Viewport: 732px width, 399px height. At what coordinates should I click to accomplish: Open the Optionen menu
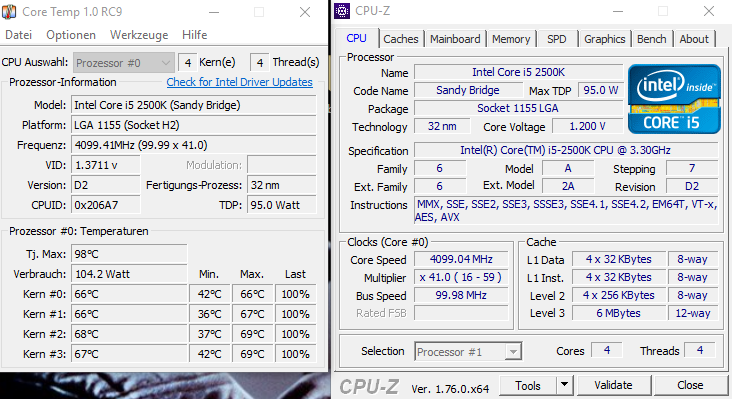click(71, 35)
